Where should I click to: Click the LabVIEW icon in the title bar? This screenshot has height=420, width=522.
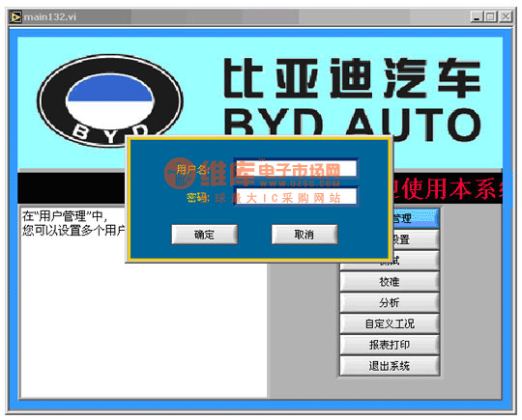tap(15, 16)
